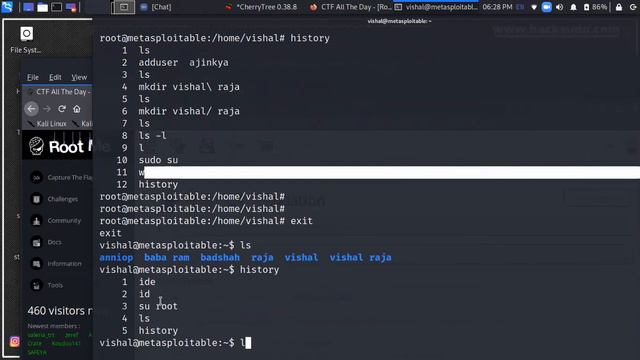640x360 pixels.
Task: Click the Firefox back arrow button
Action: pos(31,109)
